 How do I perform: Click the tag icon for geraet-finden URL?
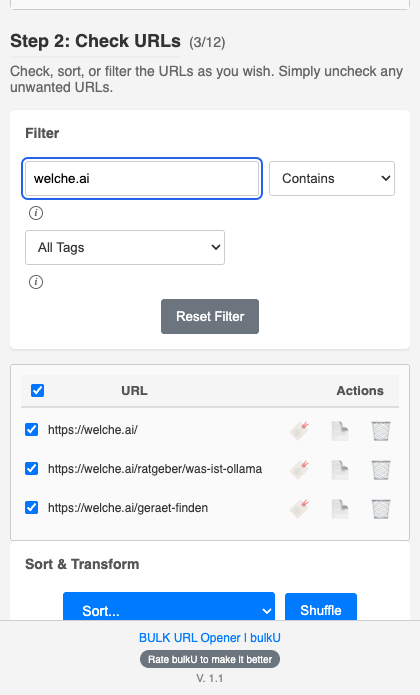pyautogui.click(x=299, y=508)
